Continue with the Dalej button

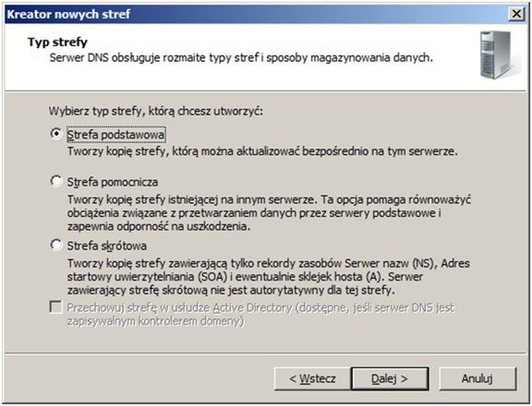[x=390, y=378]
